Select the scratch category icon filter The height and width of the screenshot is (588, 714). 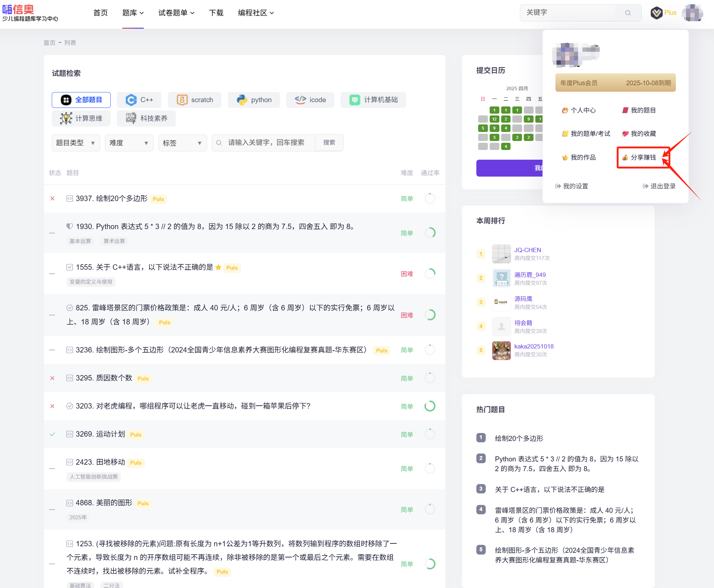click(182, 100)
